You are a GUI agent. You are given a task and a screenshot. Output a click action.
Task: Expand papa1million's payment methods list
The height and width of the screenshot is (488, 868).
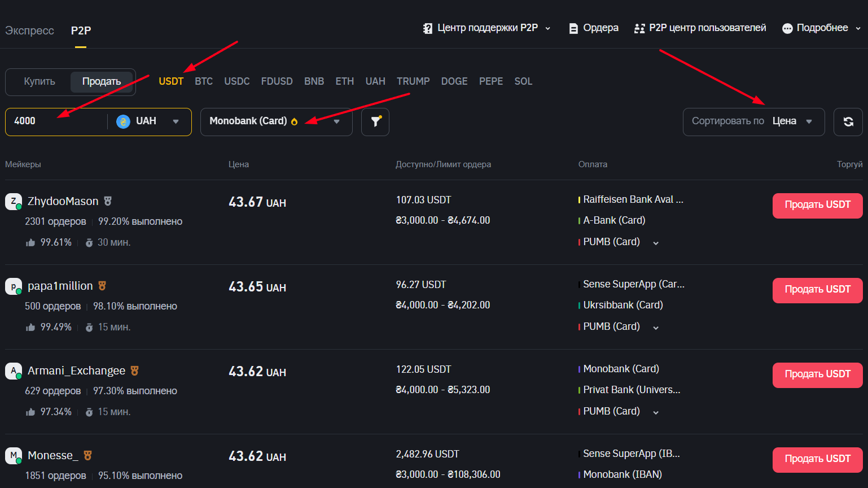point(656,328)
